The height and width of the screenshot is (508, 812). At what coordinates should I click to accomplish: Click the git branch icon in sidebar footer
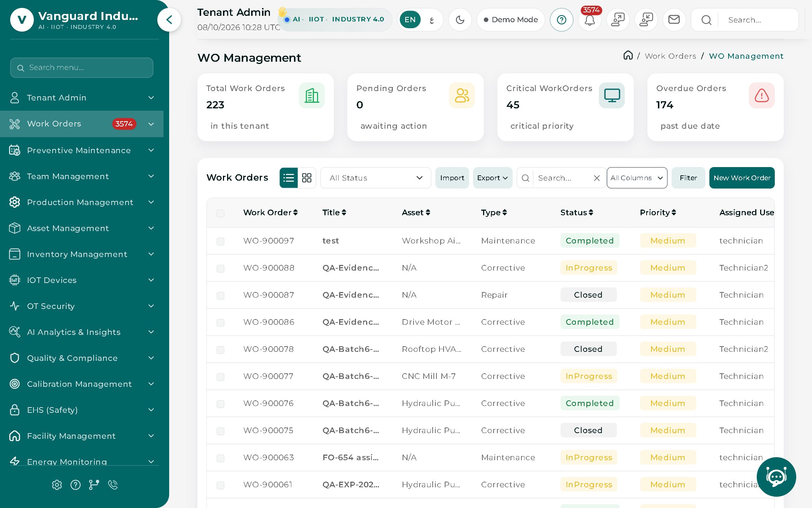[x=94, y=485]
